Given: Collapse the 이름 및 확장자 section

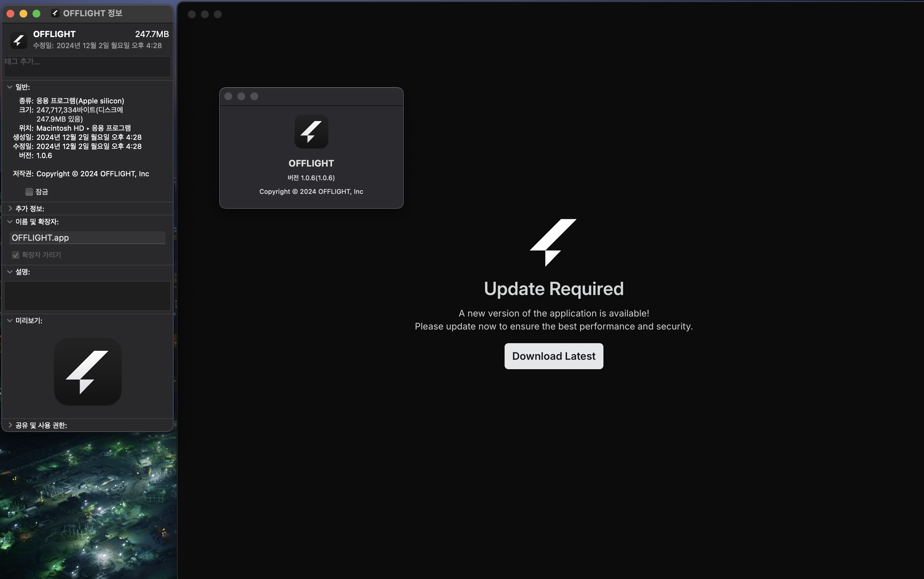Looking at the screenshot, I should click(x=10, y=222).
